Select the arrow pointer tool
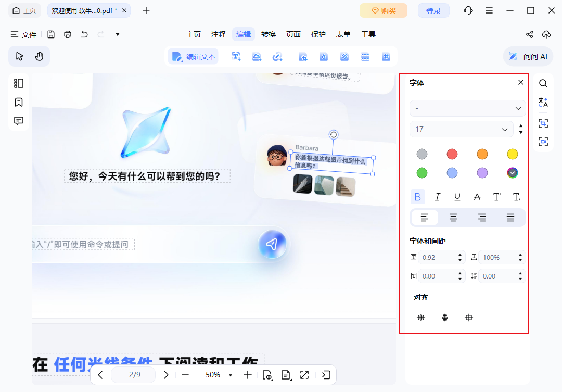The width and height of the screenshot is (562, 392). pyautogui.click(x=19, y=56)
